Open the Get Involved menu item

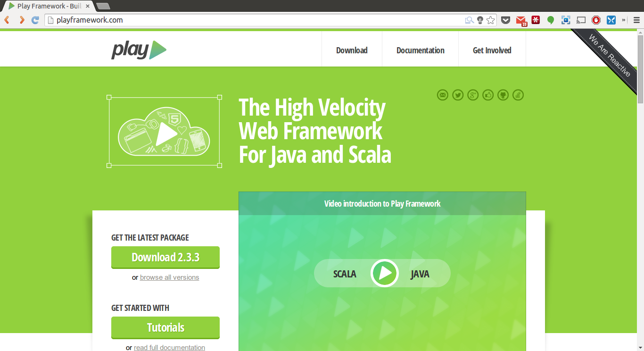point(492,50)
